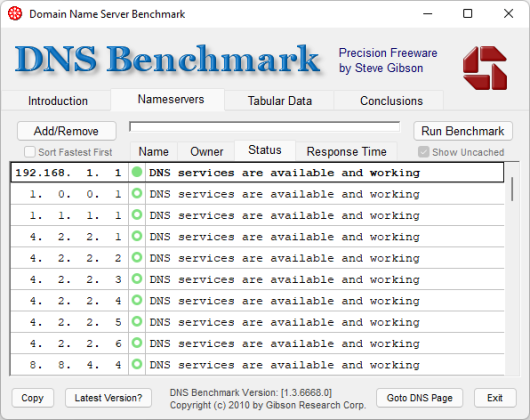Click the green status ring for 4.2.2.5

click(x=137, y=322)
